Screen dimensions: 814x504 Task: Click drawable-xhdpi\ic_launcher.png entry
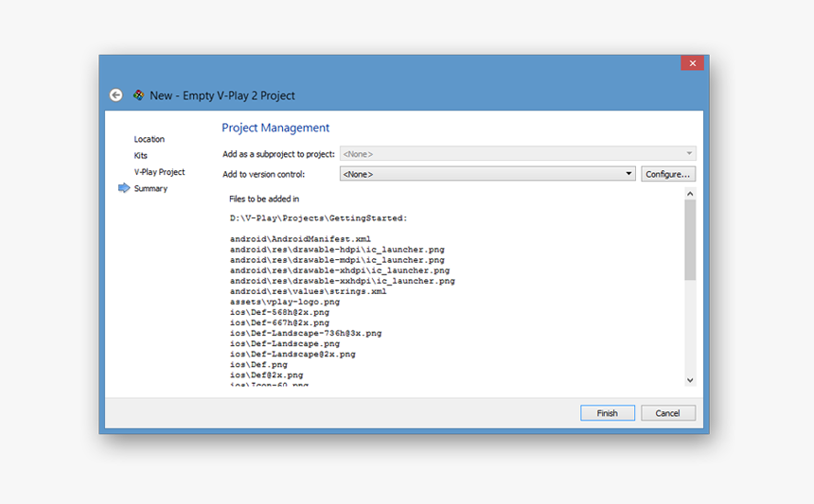click(340, 270)
